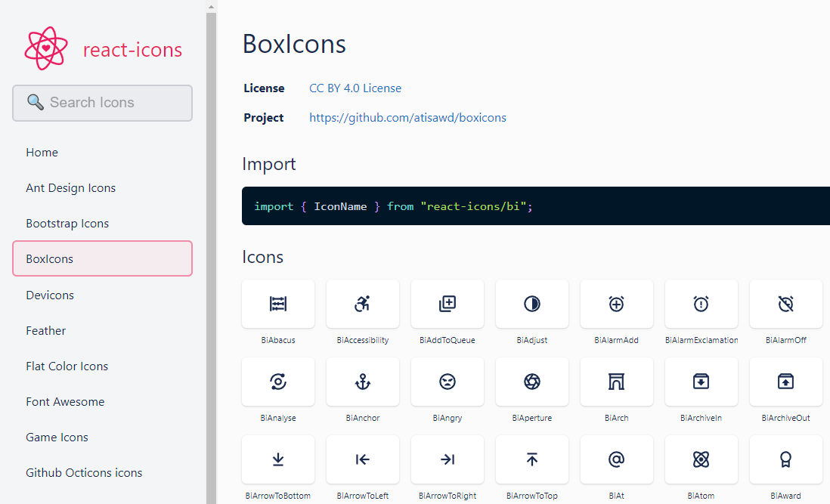830x504 pixels.
Task: Click the Search Icons input field
Action: pos(102,103)
